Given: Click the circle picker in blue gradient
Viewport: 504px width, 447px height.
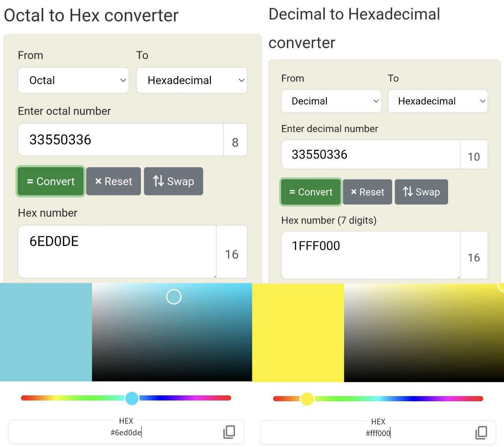Looking at the screenshot, I should (x=174, y=297).
